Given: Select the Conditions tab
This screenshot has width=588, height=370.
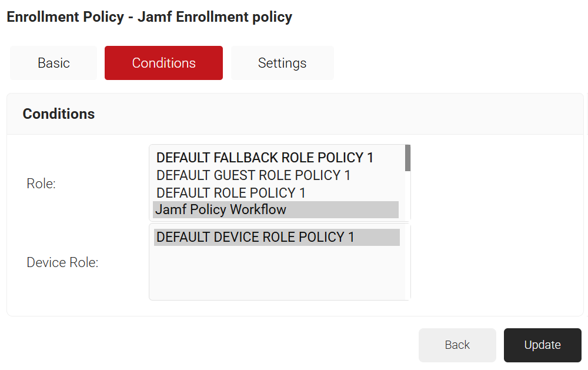Looking at the screenshot, I should coord(163,63).
